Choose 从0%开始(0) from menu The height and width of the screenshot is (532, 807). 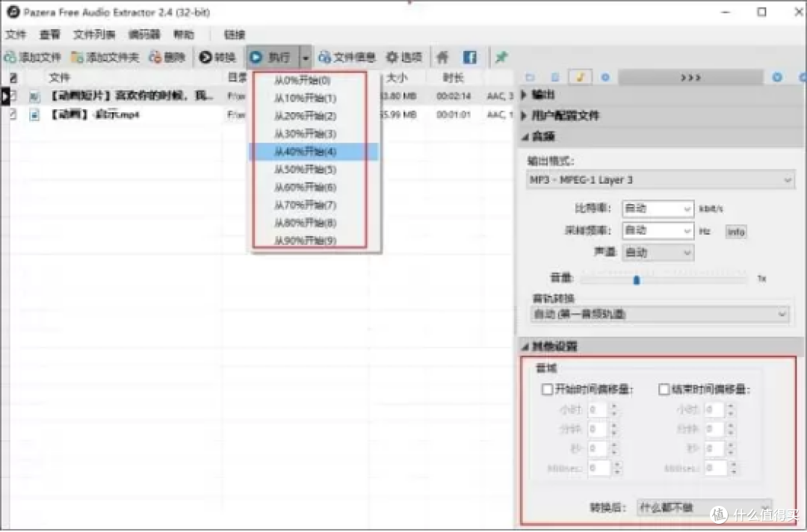point(315,80)
